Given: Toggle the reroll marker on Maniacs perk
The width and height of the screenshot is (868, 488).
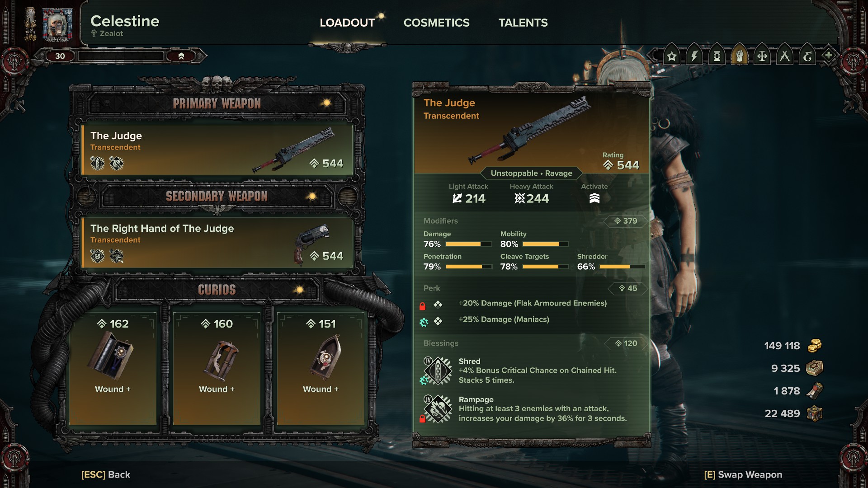Looking at the screenshot, I should click(x=424, y=322).
